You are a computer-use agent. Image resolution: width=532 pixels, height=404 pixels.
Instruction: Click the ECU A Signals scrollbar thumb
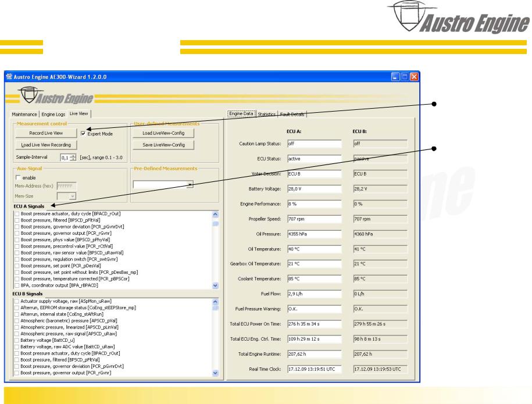215,224
